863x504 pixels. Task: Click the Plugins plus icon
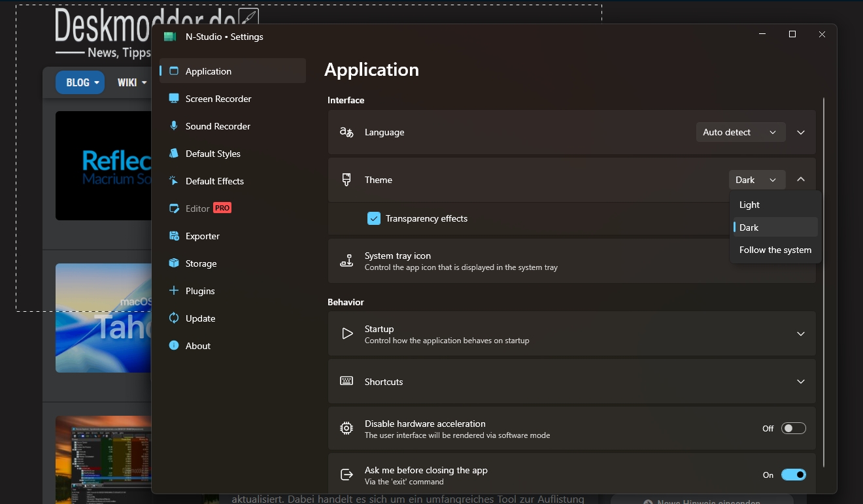[x=174, y=291]
